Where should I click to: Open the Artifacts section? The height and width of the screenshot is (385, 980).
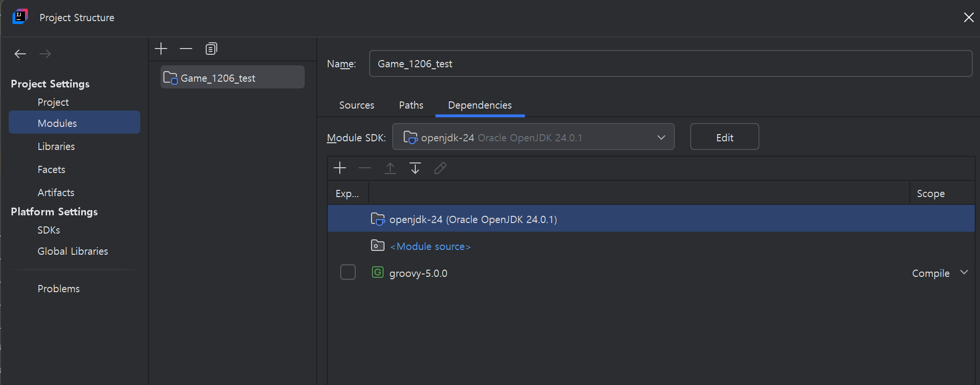56,193
